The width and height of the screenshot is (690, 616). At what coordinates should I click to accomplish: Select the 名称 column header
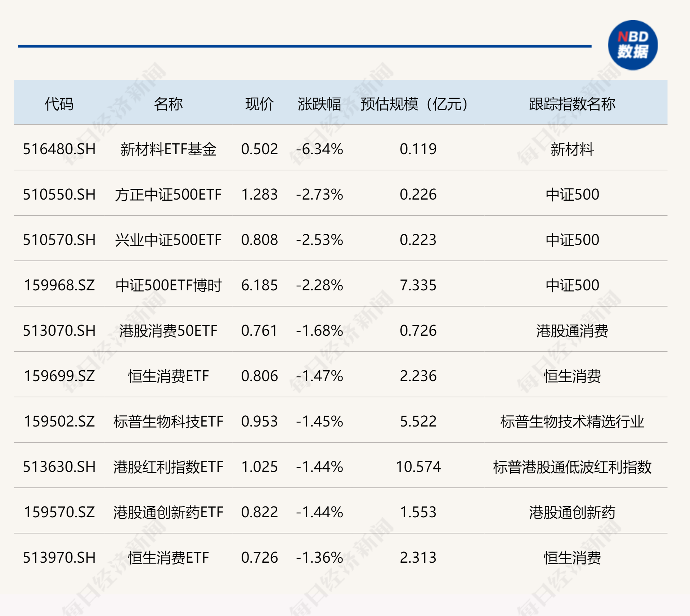point(168,104)
